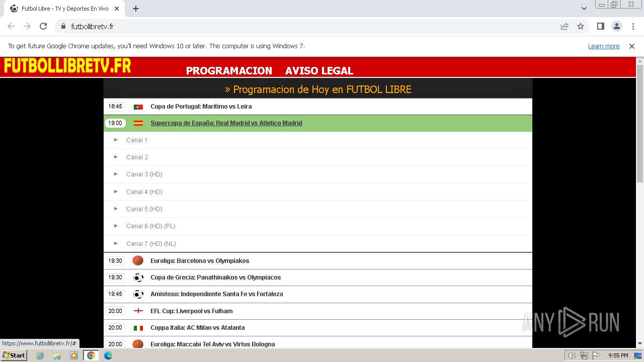Click basketball icon beside Maccabi Tel Aviv match
The width and height of the screenshot is (644, 362).
[x=138, y=344]
